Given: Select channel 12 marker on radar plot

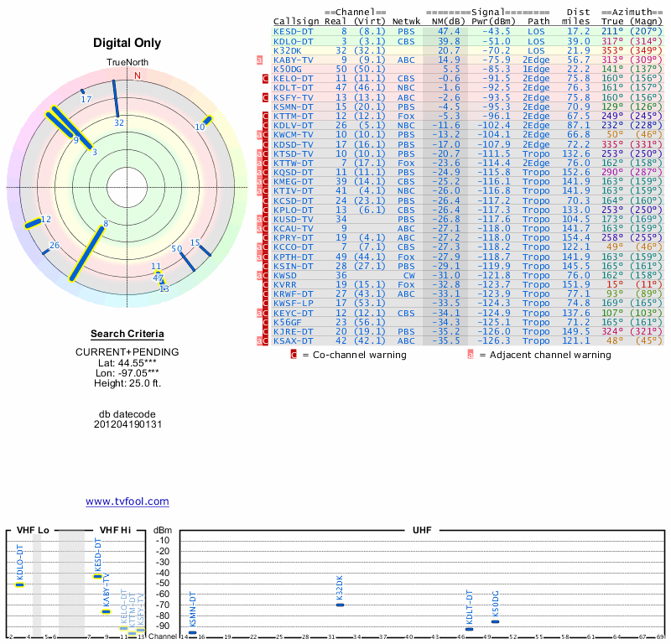Looking at the screenshot, I should click(x=33, y=223).
